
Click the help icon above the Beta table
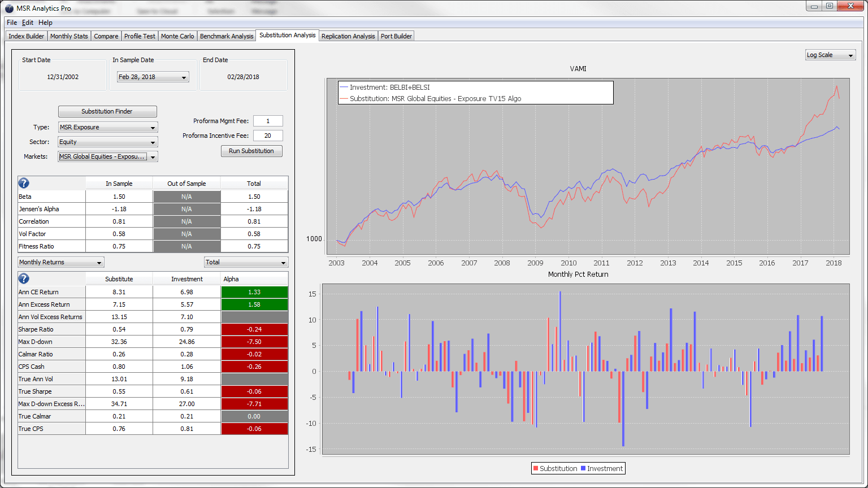[24, 183]
